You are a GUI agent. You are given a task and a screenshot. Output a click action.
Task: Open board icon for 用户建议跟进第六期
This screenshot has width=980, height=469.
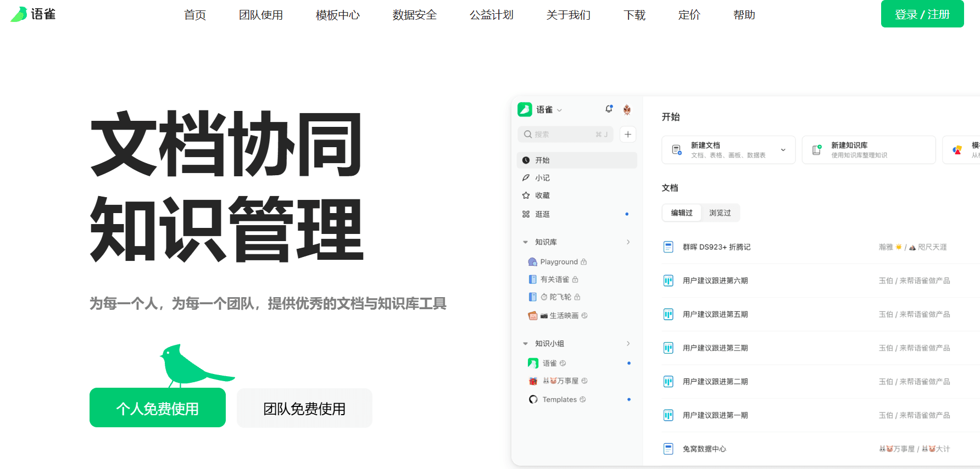coord(668,281)
